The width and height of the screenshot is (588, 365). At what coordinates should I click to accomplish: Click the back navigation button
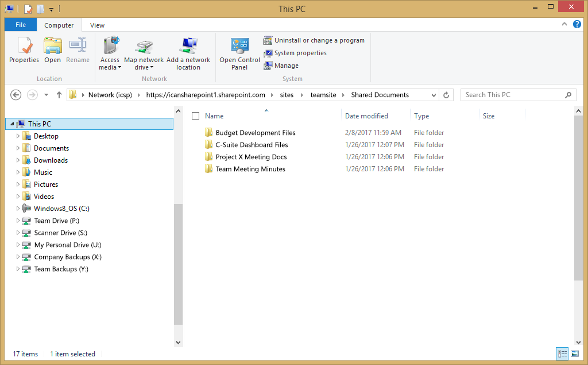point(16,94)
